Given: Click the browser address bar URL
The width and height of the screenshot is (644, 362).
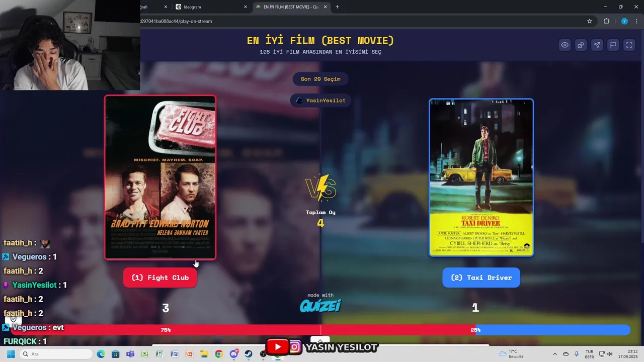Looking at the screenshot, I should pos(176,21).
